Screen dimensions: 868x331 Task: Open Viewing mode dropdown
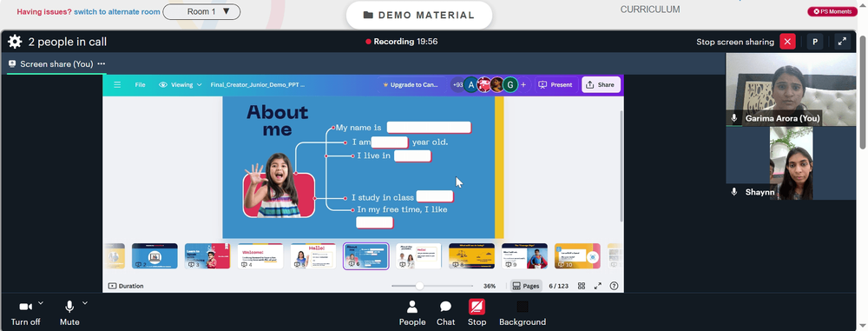(180, 85)
